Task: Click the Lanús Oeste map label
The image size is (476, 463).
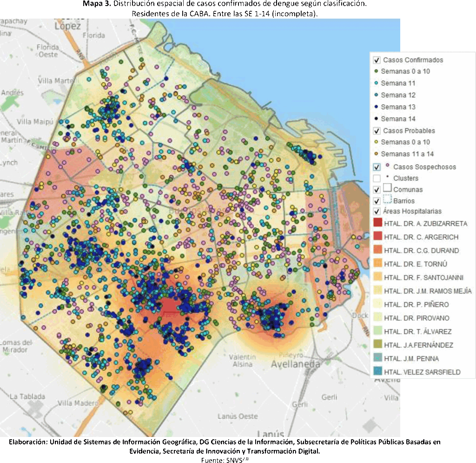Action: click(x=238, y=416)
